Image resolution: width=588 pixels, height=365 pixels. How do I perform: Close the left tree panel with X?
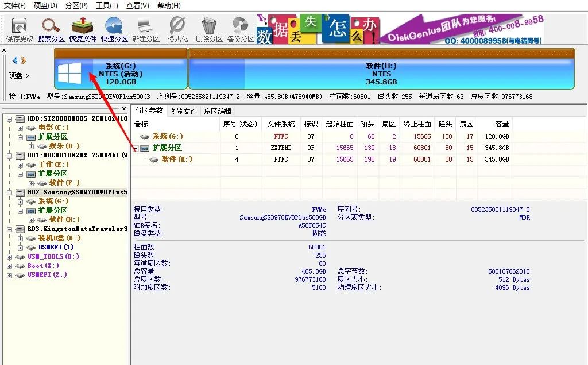click(x=124, y=109)
